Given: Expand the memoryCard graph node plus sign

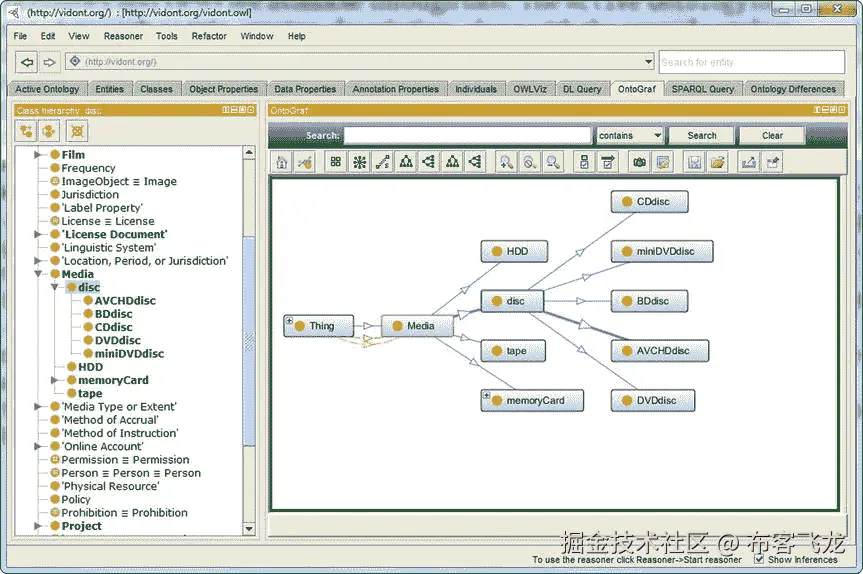Looking at the screenshot, I should click(x=485, y=395).
